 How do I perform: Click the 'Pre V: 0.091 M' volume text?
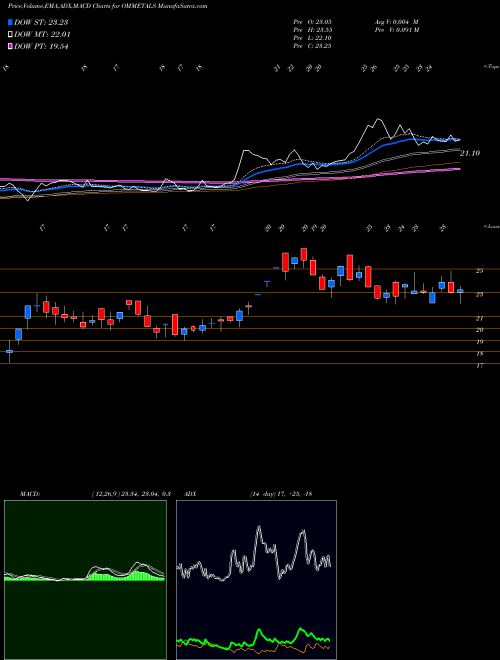(x=396, y=30)
